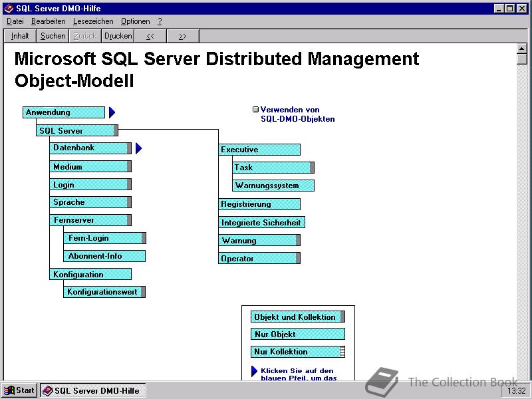Select the Konfiguration object box

[x=90, y=274]
